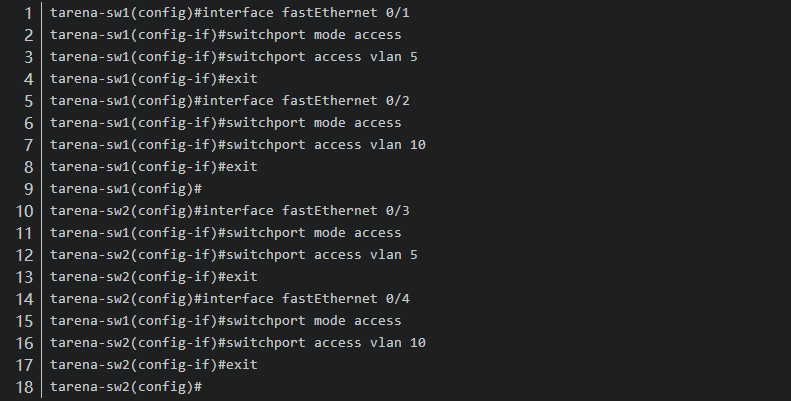Screen dimensions: 791x401
Task: Click line number 10 in the gutter
Action: 25,211
